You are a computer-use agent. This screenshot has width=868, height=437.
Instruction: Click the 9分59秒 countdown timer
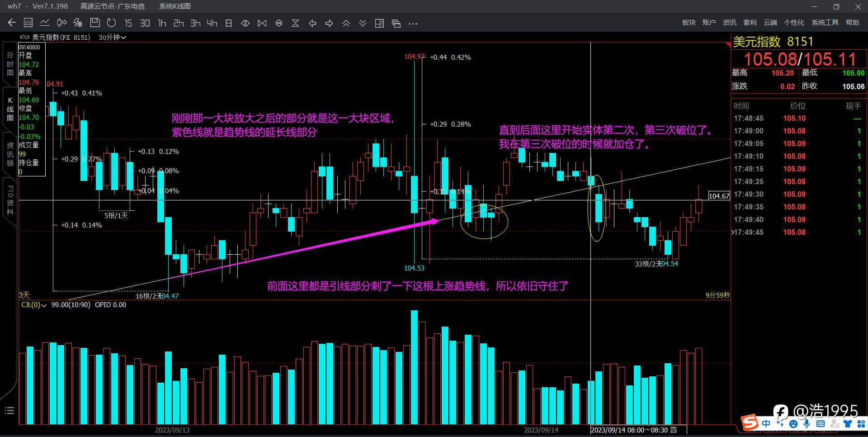[717, 295]
